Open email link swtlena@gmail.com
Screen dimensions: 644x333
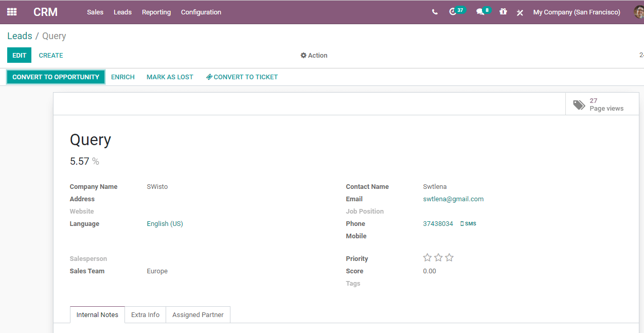coord(453,199)
